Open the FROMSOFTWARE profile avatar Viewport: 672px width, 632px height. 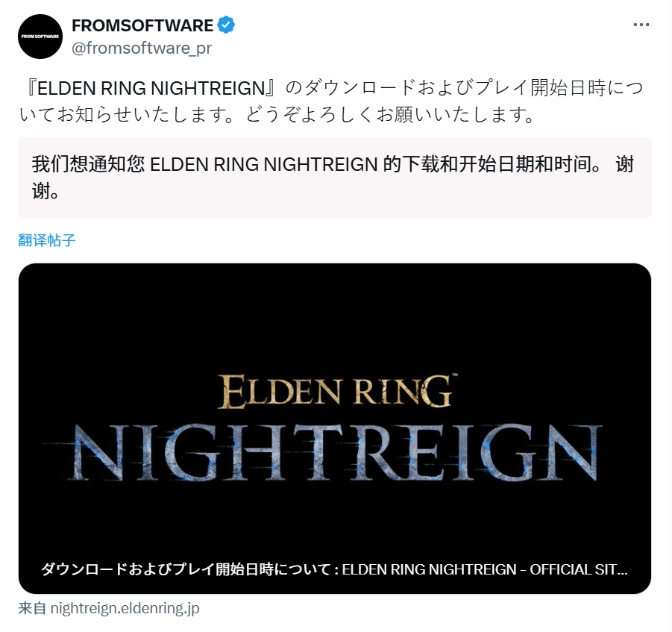40,37
